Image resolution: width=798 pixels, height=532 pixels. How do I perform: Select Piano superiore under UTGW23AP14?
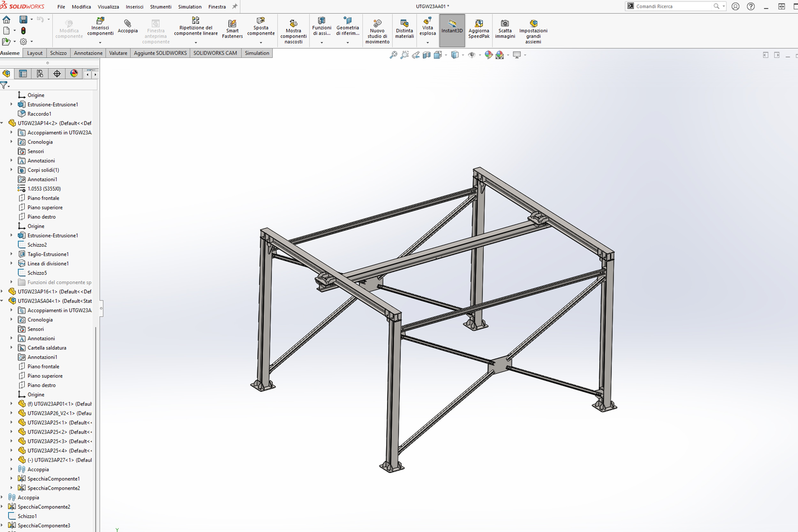pos(45,207)
